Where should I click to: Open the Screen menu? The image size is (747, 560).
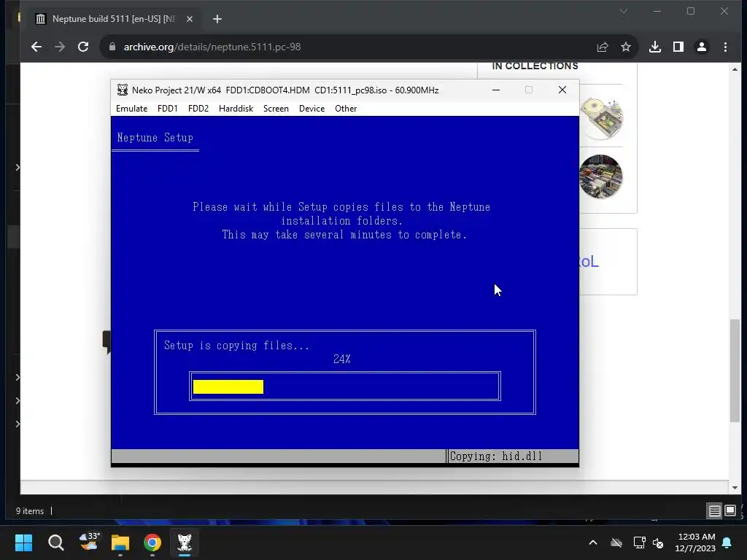(x=276, y=109)
